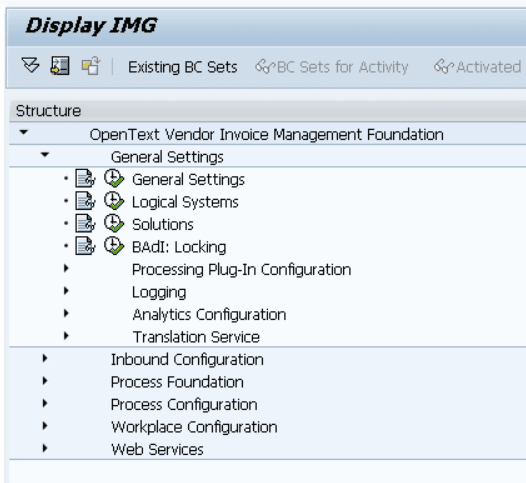Collapse the OpenText Vendor Invoice Management Foundation node
The height and width of the screenshot is (483, 526).
tap(23, 132)
